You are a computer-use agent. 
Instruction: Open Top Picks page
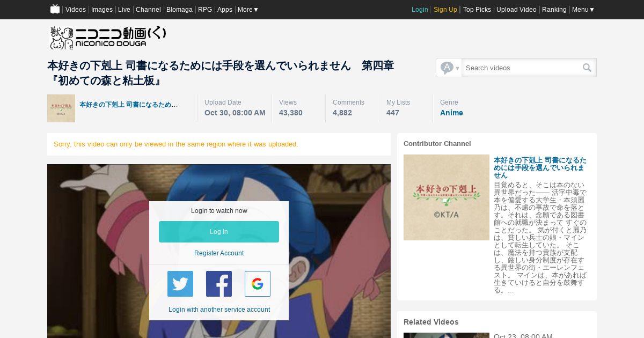pyautogui.click(x=477, y=10)
